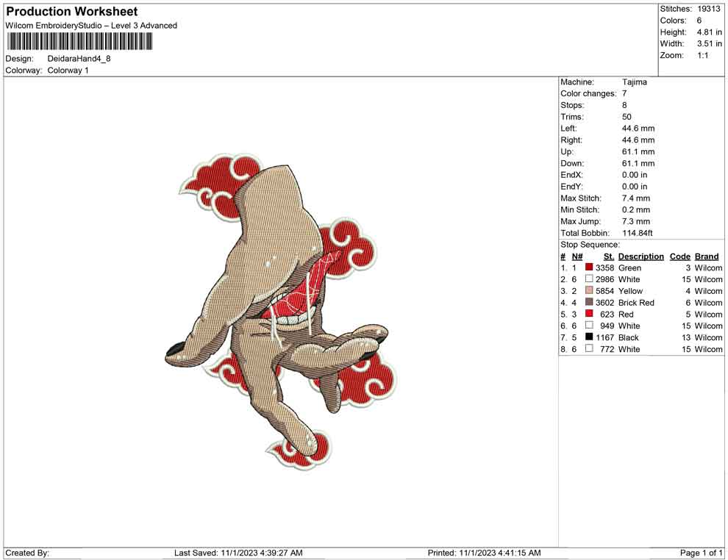728x560 pixels.
Task: Click the 'Code' column header
Action: pos(680,256)
